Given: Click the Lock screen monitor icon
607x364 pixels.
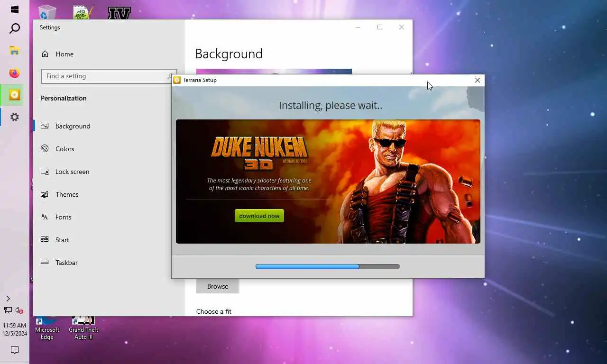Looking at the screenshot, I should (45, 172).
